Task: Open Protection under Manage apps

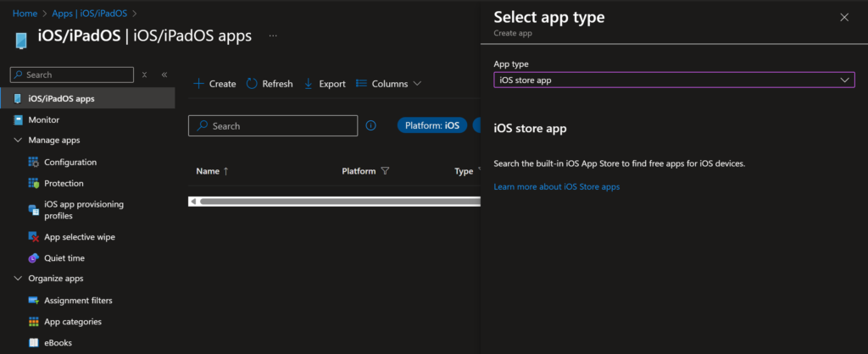Action: coord(64,183)
